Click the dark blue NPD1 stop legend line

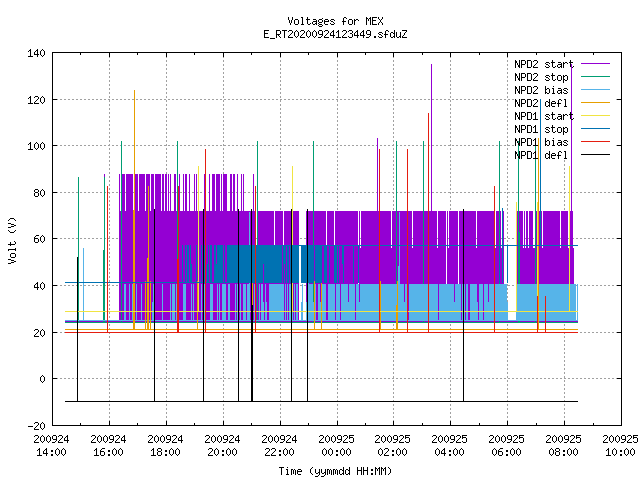pos(595,129)
